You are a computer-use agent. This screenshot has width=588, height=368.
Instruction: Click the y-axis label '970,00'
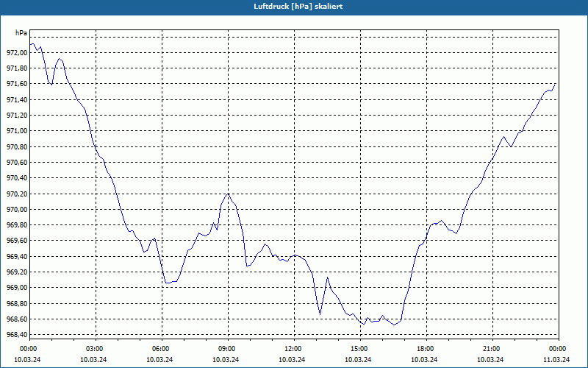[17, 210]
